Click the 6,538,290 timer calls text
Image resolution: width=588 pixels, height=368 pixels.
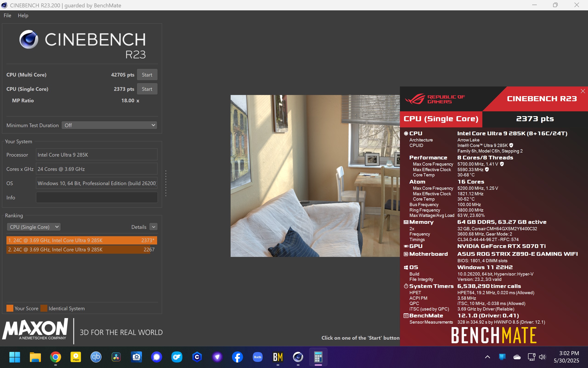489,286
